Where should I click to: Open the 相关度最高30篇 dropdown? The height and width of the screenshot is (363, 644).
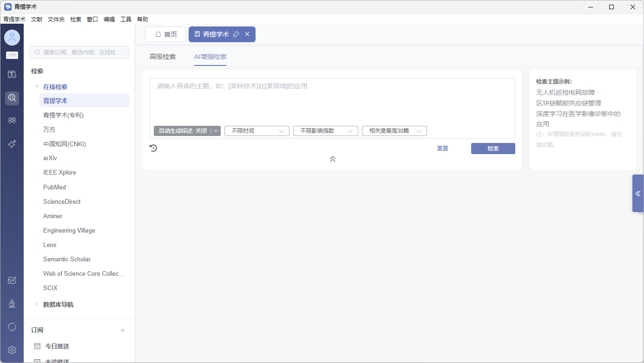(x=394, y=131)
